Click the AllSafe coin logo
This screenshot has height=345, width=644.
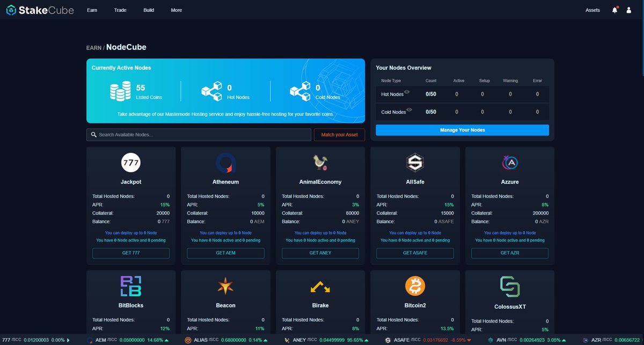[415, 162]
